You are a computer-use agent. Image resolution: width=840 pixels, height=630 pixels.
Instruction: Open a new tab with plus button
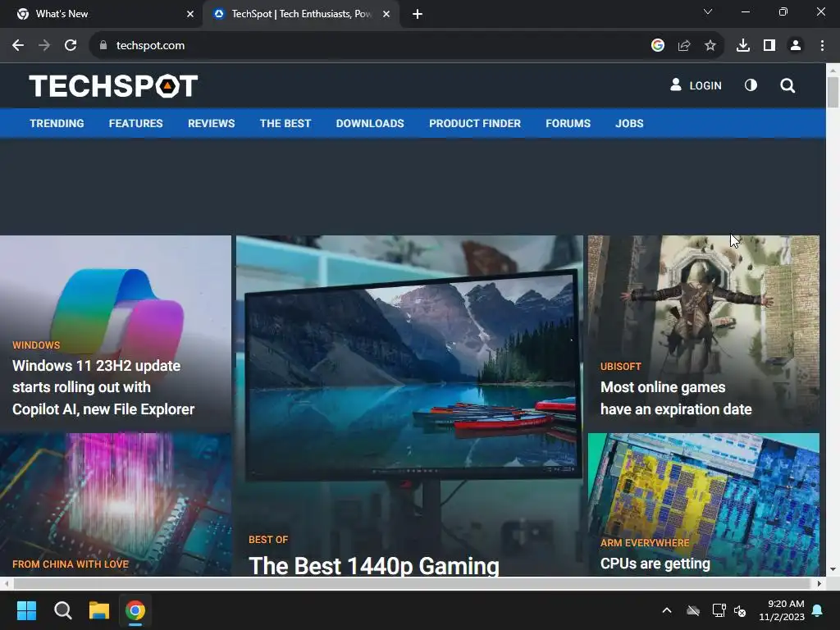[x=418, y=15]
